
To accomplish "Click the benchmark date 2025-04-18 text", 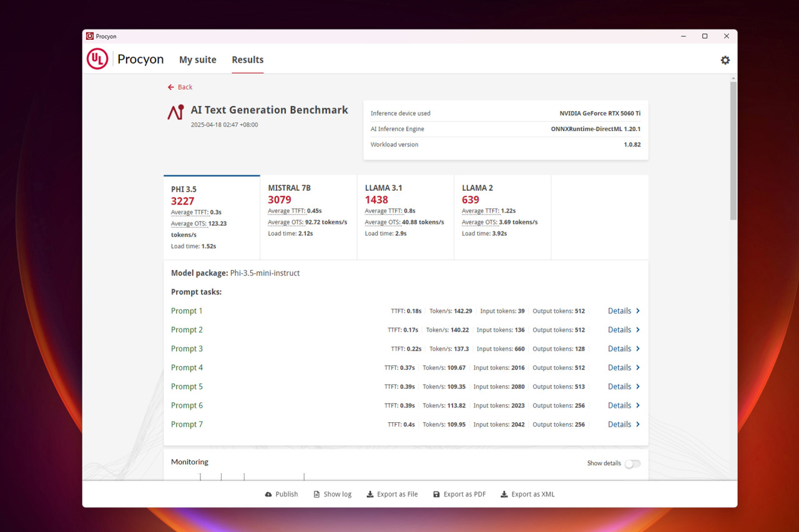I will (x=224, y=125).
